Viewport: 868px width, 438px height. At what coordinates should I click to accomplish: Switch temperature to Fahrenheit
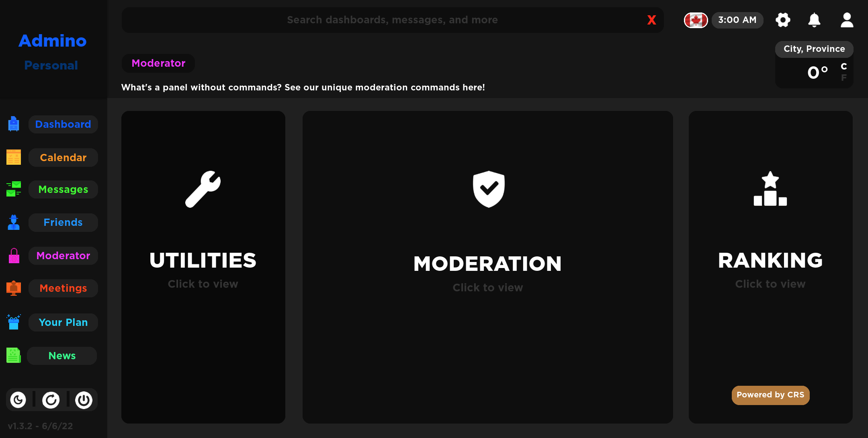844,78
